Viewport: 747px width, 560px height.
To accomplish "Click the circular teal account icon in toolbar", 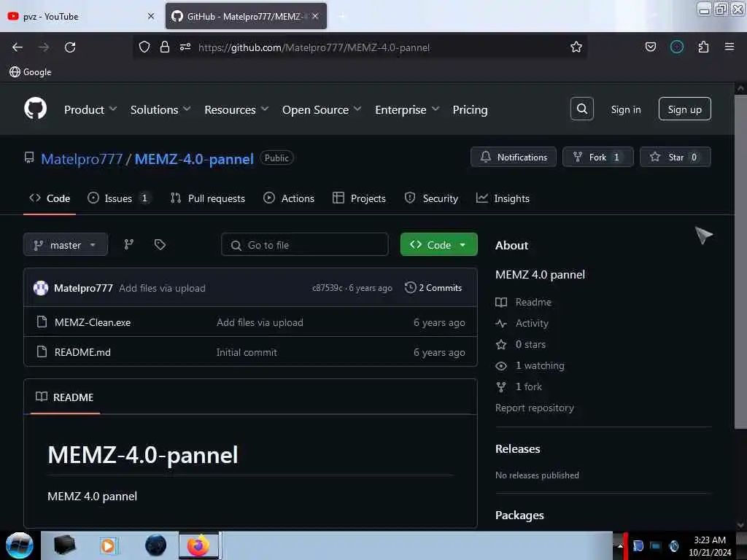I will (x=676, y=47).
